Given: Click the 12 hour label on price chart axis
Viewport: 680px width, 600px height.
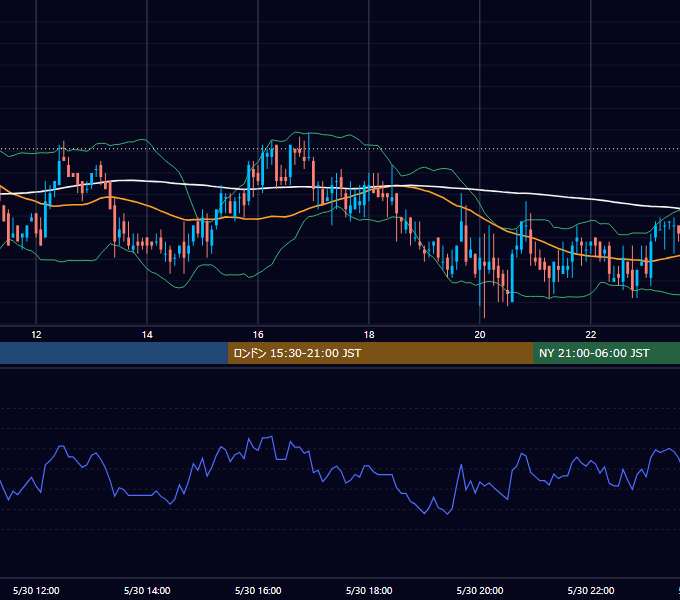Looking at the screenshot, I should (x=36, y=335).
